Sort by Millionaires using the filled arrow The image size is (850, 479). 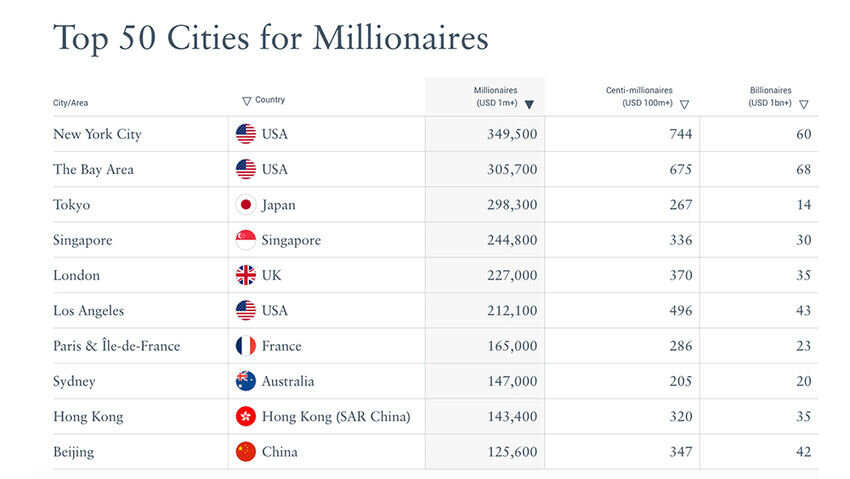pos(529,104)
